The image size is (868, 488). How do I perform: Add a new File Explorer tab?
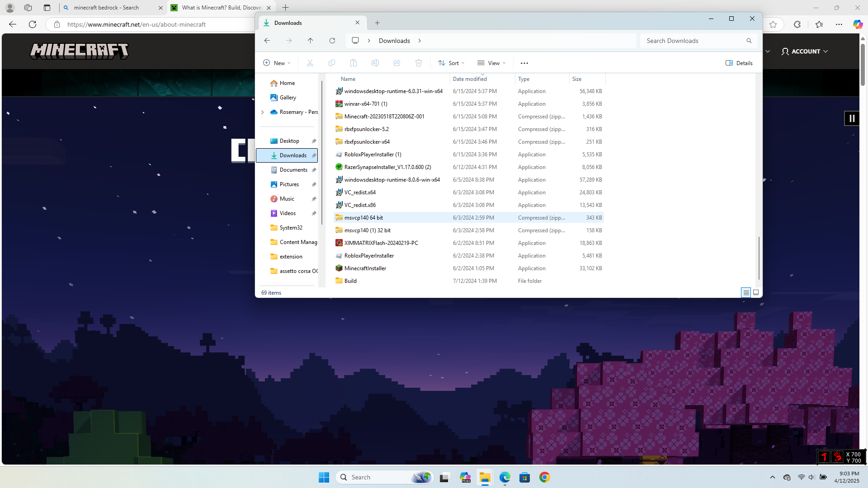point(377,23)
